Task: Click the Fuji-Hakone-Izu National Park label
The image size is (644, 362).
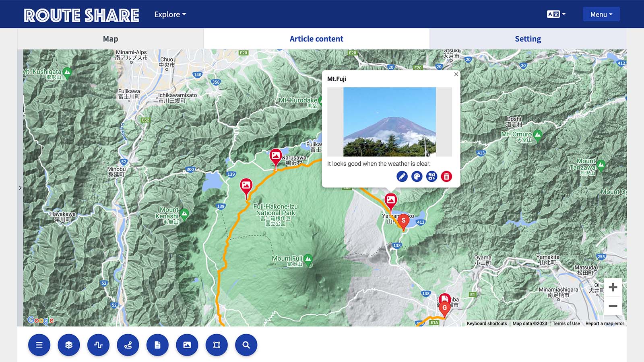Action: coord(276,214)
